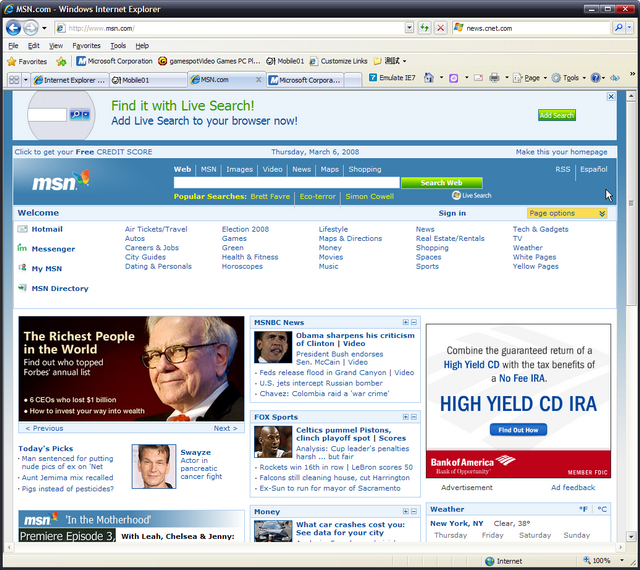Image resolution: width=640 pixels, height=570 pixels.
Task: Open gamespot Video Games favorites bar link
Action: [209, 61]
